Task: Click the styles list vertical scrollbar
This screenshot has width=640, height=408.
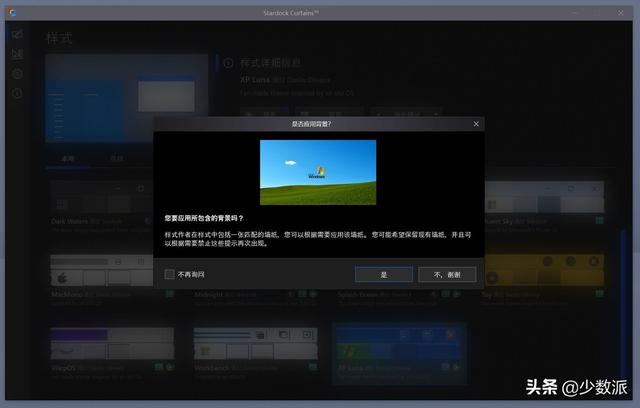Action: (623, 306)
